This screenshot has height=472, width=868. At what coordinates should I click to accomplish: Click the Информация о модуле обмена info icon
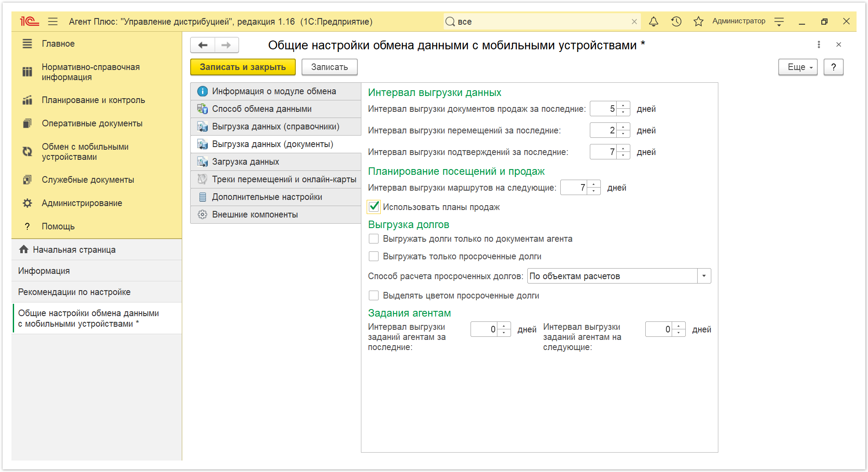pos(202,91)
